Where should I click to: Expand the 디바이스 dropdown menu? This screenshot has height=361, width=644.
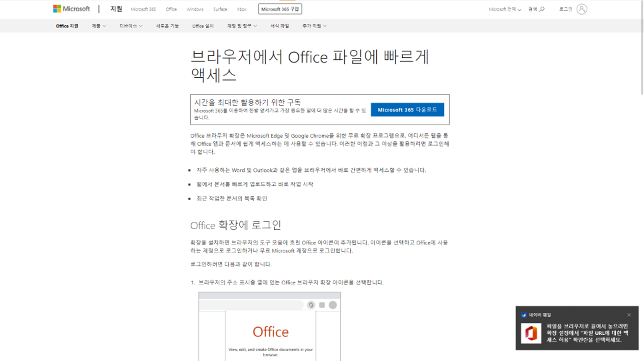(131, 26)
